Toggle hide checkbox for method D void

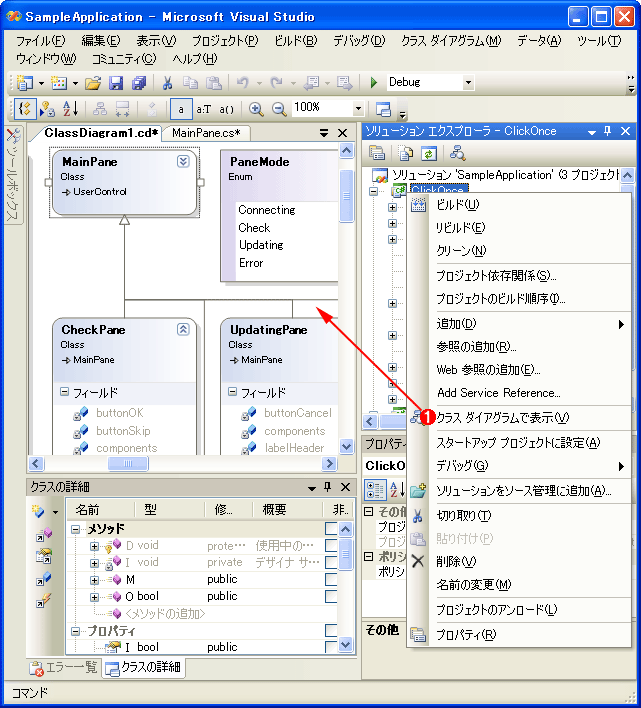[331, 545]
